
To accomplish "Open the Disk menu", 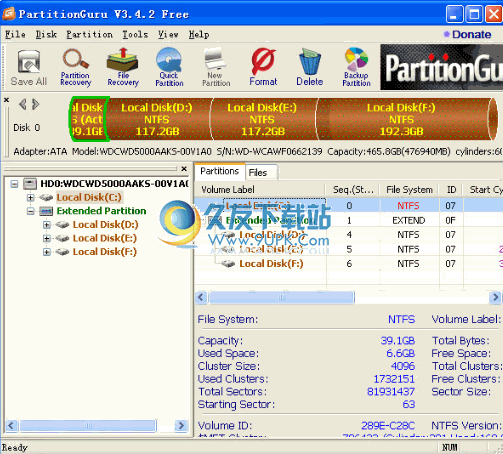I will pyautogui.click(x=46, y=34).
